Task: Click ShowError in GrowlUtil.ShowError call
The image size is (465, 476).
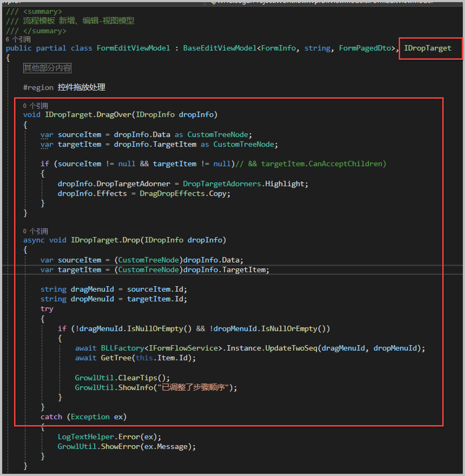Action: coord(120,447)
